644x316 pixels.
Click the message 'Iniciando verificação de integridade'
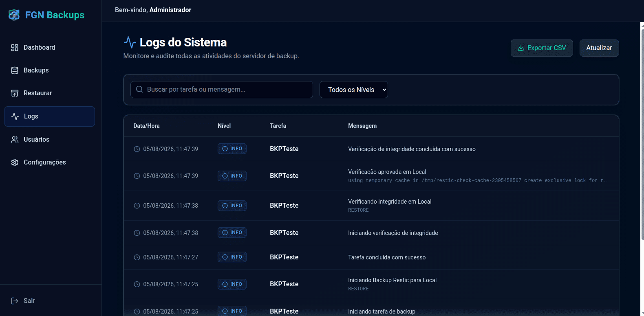click(x=393, y=233)
